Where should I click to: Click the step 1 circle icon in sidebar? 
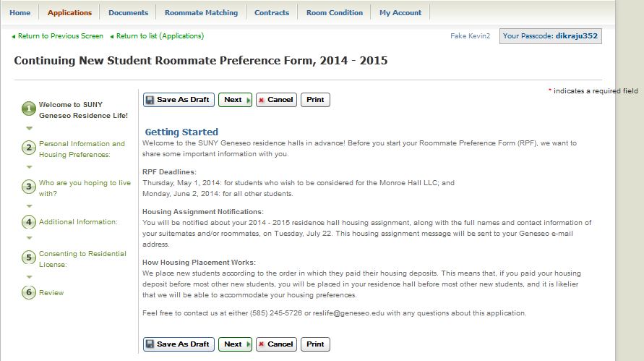pos(29,109)
